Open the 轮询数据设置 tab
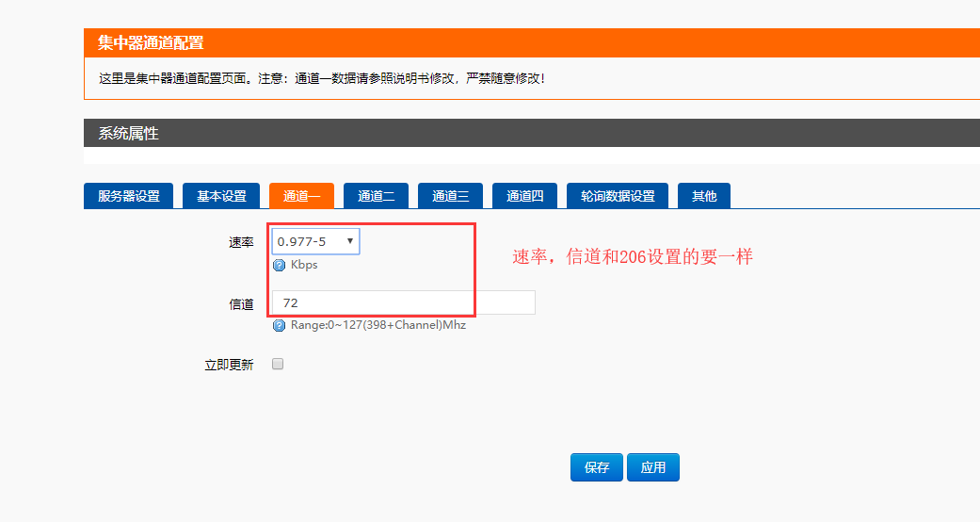The height and width of the screenshot is (522, 980). tap(617, 196)
